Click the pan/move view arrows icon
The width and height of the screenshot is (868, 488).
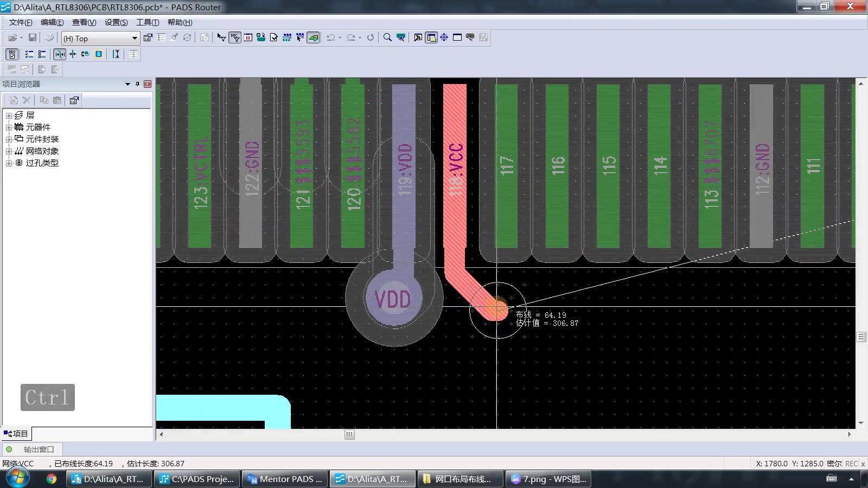click(444, 37)
